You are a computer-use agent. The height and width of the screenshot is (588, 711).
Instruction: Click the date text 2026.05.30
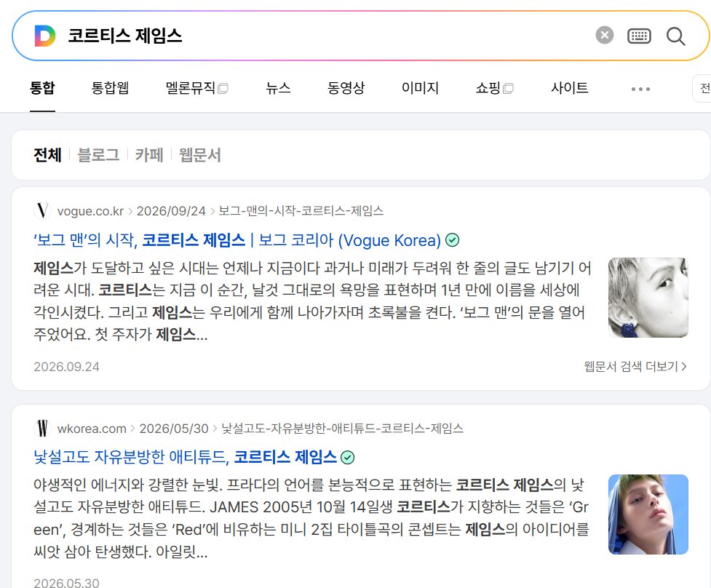(67, 583)
